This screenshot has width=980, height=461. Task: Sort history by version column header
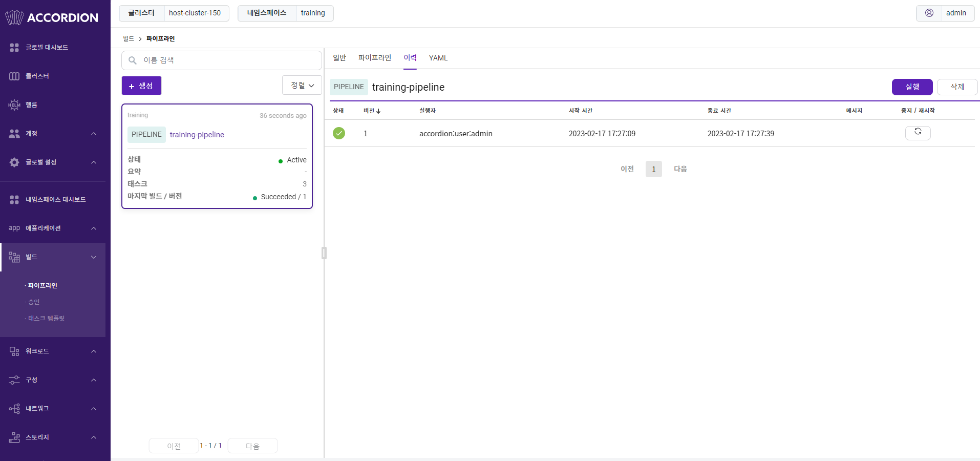(372, 111)
